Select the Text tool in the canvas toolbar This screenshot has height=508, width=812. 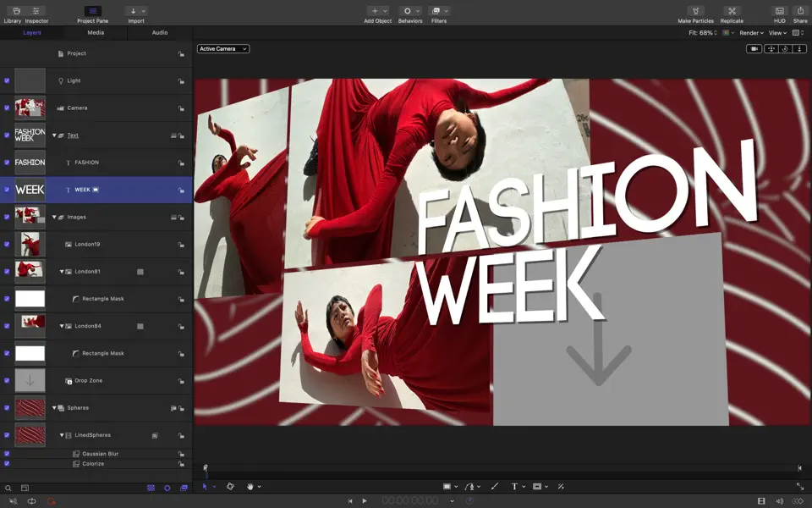pyautogui.click(x=514, y=487)
